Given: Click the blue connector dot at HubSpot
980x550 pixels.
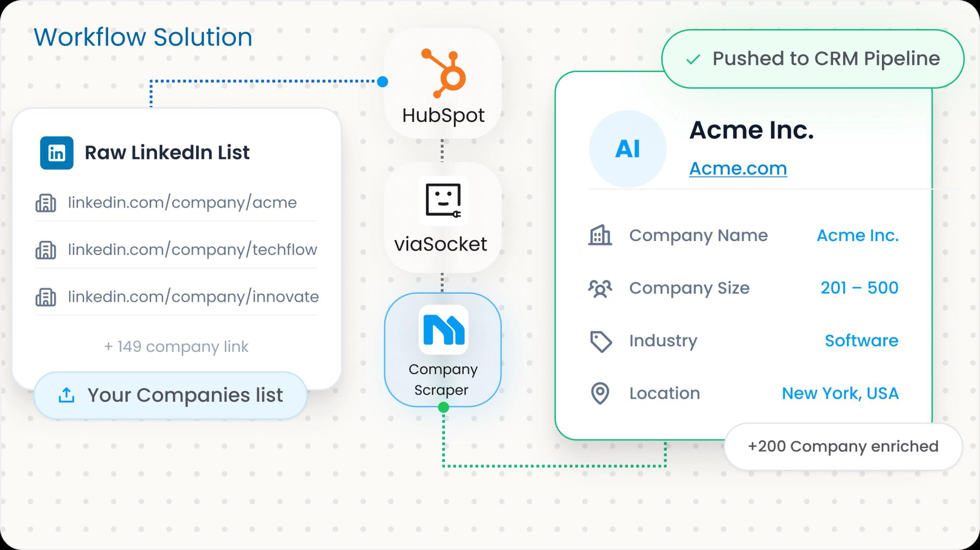Looking at the screenshot, I should click(382, 82).
